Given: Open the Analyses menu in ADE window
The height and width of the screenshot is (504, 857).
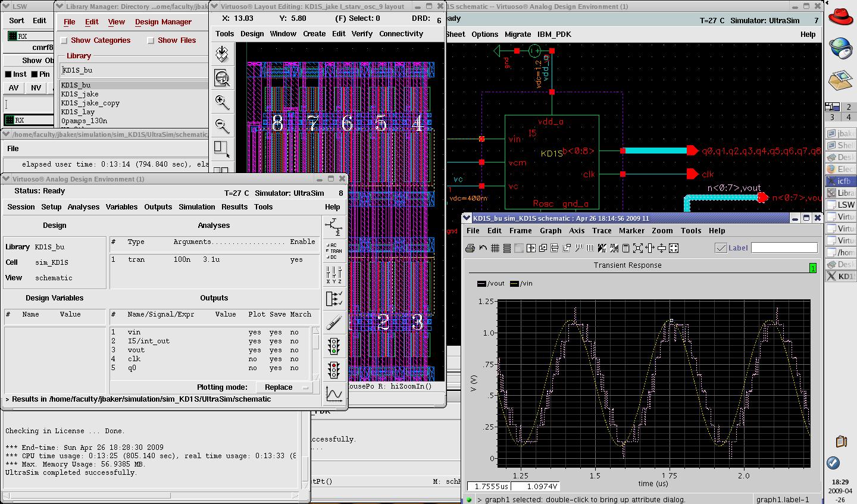Looking at the screenshot, I should [x=83, y=207].
